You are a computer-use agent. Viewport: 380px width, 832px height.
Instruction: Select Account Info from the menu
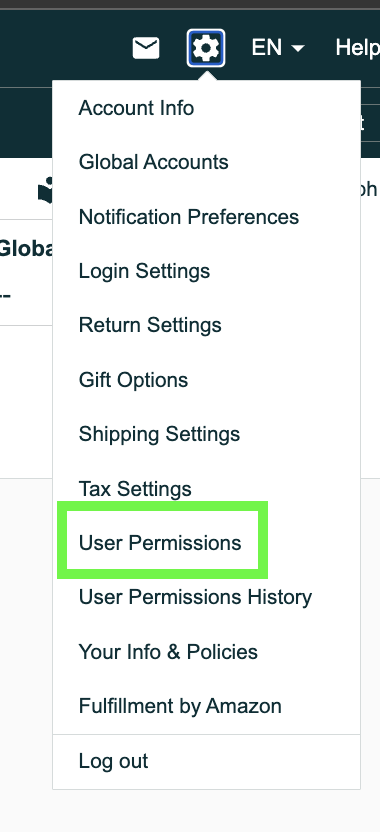pos(136,108)
